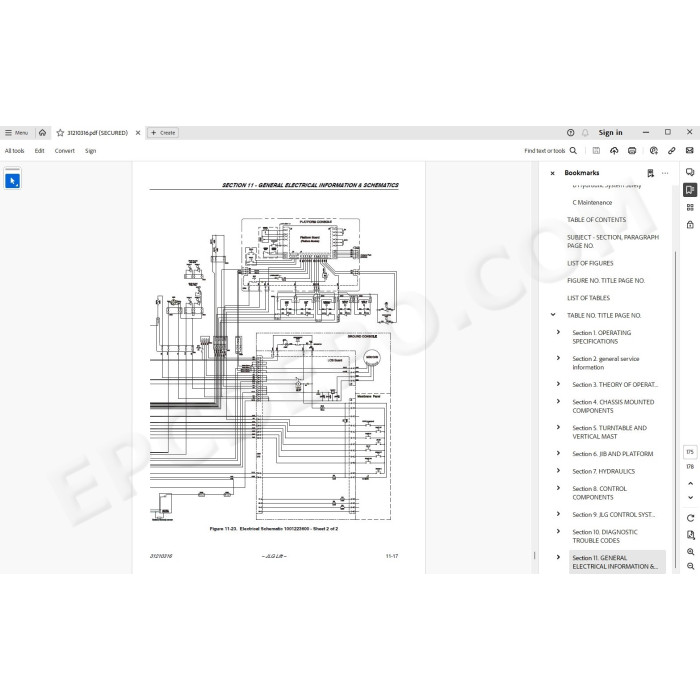Select 'Section 11. GENERAL ELECTRICAL INFORMATION' bookmark text
The width and height of the screenshot is (700, 700).
coord(615,562)
